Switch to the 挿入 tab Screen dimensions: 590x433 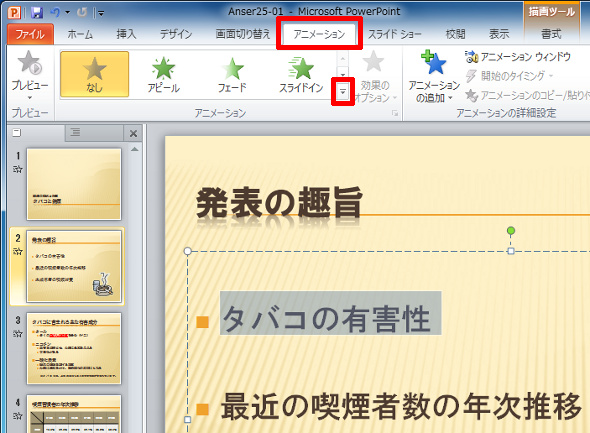click(x=126, y=34)
